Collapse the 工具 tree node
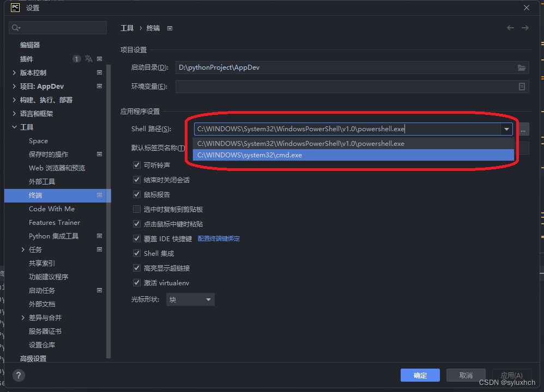 [14, 127]
